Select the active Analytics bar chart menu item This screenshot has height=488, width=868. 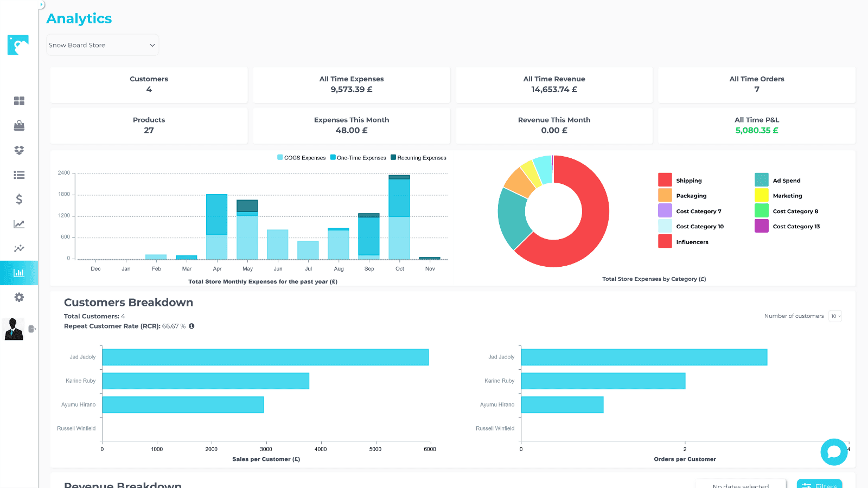(19, 273)
